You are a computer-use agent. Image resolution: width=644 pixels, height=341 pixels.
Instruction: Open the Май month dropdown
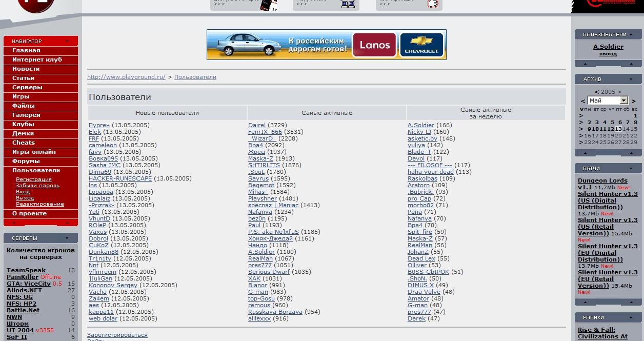(608, 101)
